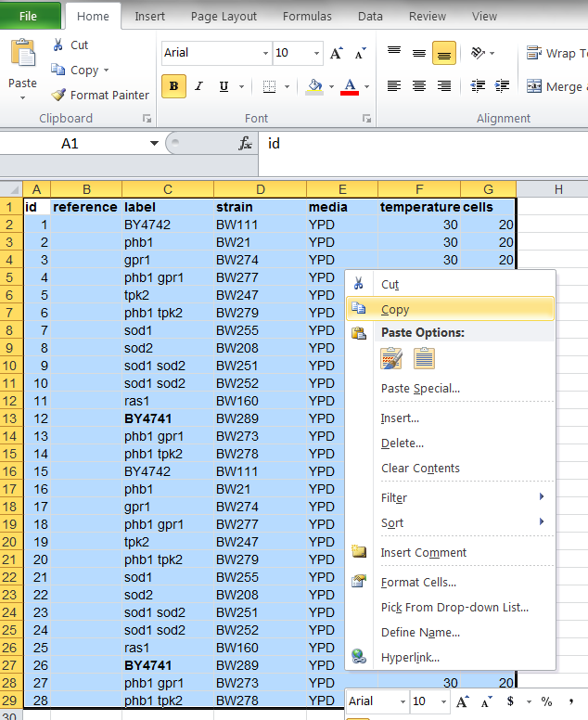588x720 pixels.
Task: Choose Hyperlink from context menu
Action: click(x=450, y=658)
